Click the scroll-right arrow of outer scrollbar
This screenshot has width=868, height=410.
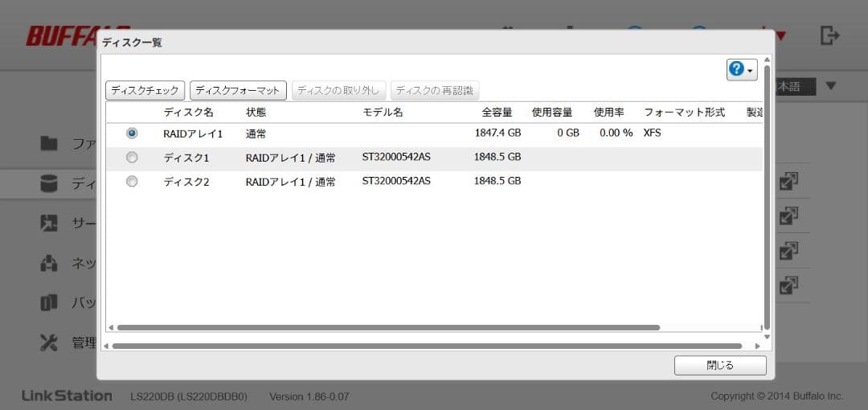tap(757, 346)
